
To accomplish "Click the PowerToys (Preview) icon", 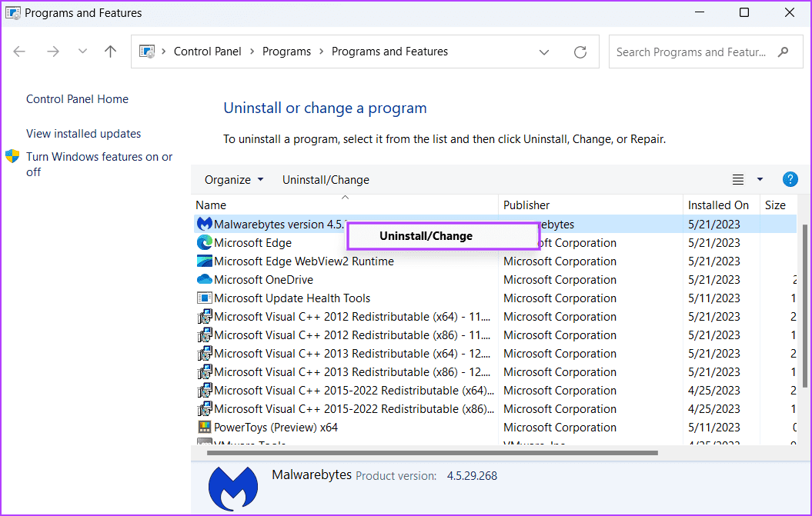I will 205,427.
